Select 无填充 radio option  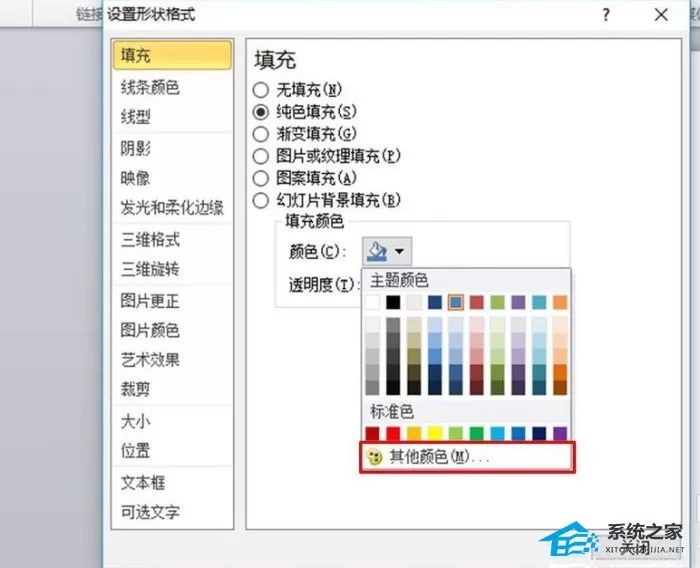tap(261, 90)
